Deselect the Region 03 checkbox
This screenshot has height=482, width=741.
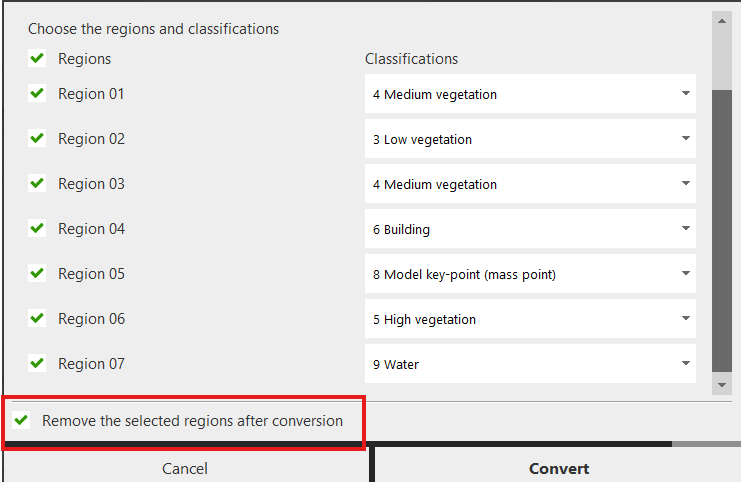[x=37, y=183]
